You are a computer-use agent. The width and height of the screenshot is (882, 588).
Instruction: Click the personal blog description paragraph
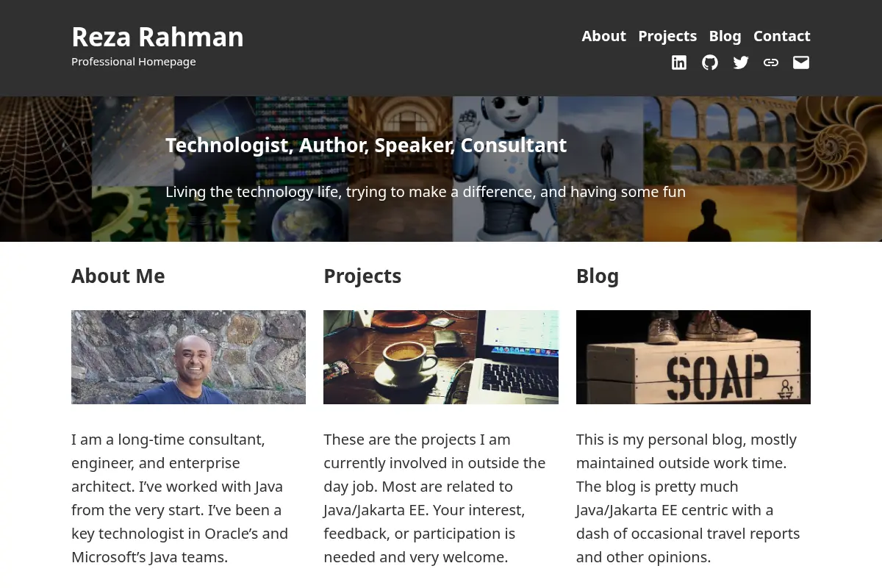tap(688, 498)
